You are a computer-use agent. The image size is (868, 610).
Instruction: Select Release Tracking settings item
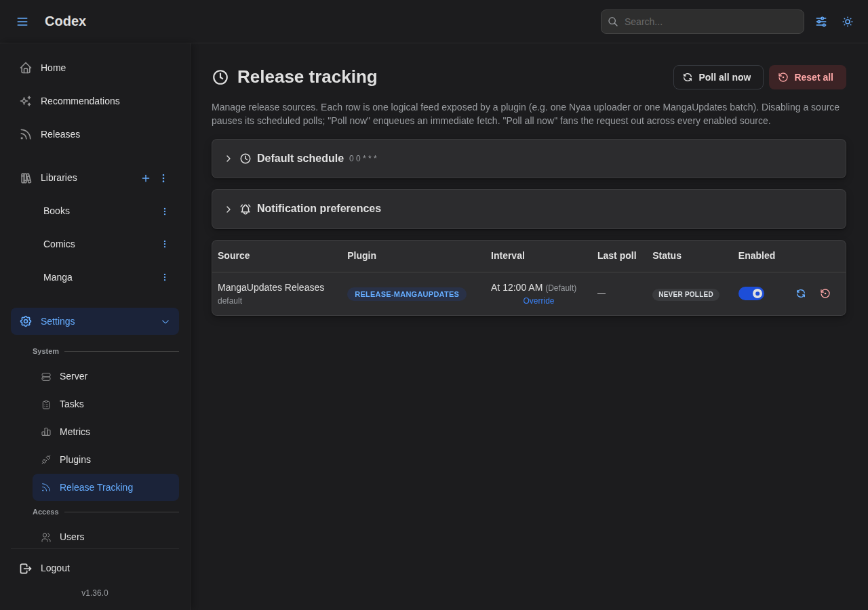pyautogui.click(x=106, y=487)
